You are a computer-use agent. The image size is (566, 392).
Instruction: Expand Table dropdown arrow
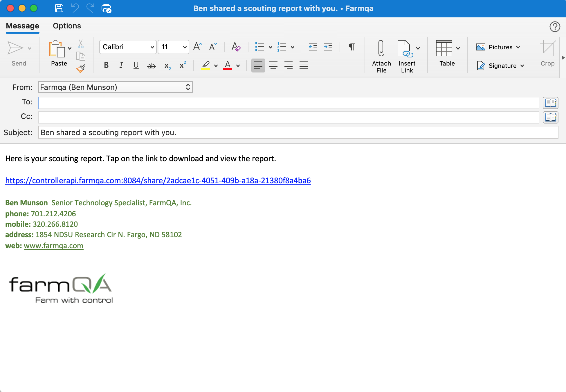458,48
